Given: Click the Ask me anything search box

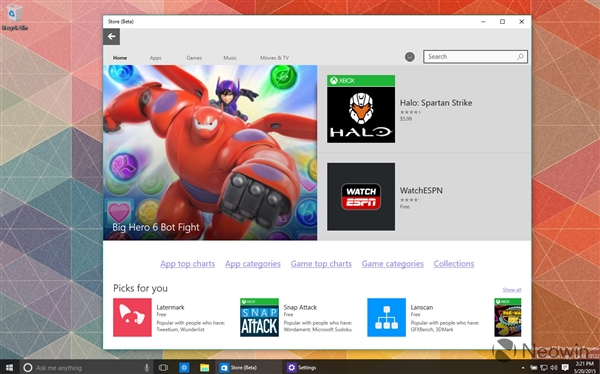Looking at the screenshot, I should coord(86,367).
